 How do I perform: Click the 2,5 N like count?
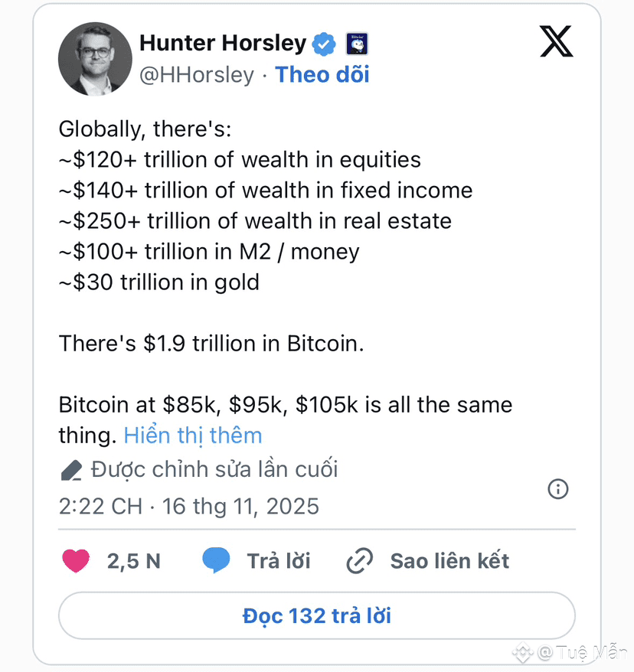[133, 561]
